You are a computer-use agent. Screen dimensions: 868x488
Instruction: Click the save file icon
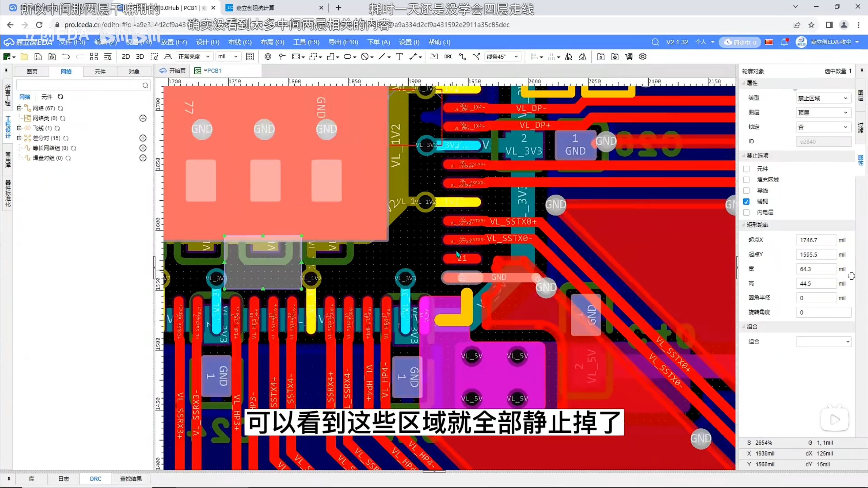tap(38, 57)
